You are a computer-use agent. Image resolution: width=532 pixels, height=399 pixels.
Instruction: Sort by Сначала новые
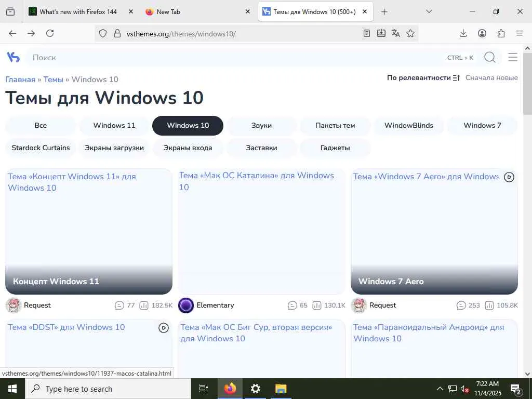(491, 78)
